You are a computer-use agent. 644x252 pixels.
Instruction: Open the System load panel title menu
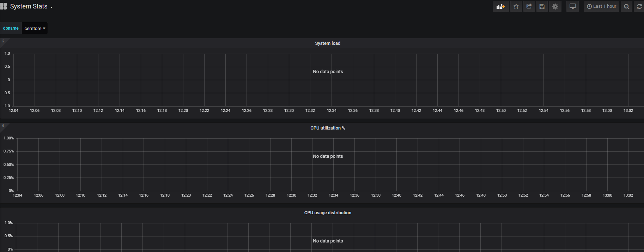327,43
